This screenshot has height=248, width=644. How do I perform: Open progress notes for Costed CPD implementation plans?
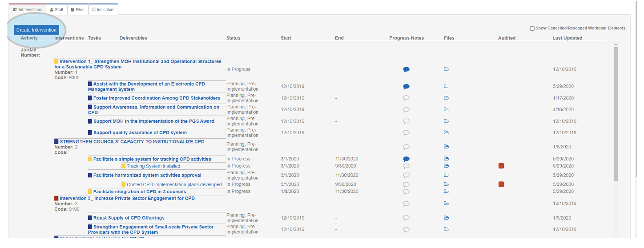tap(406, 184)
